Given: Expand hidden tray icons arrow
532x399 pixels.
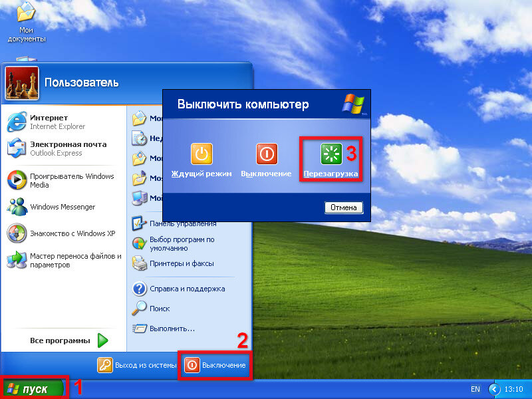Looking at the screenshot, I should tap(494, 389).
